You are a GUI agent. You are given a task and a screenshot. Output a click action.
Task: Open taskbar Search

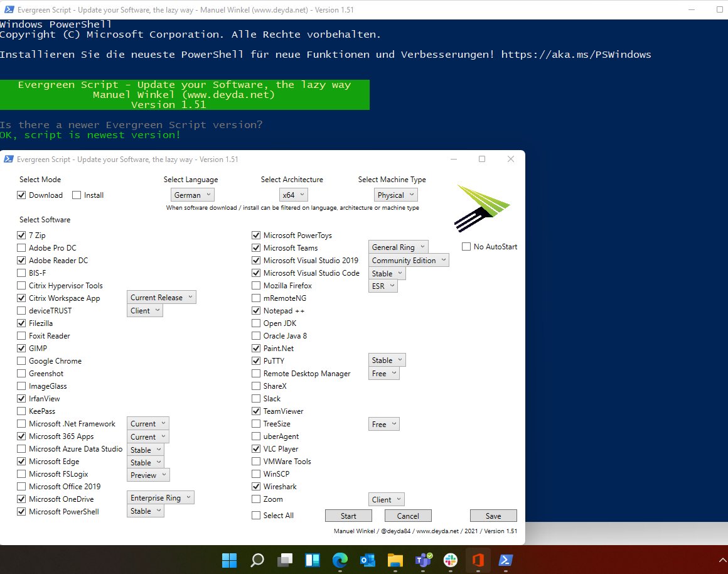(257, 560)
